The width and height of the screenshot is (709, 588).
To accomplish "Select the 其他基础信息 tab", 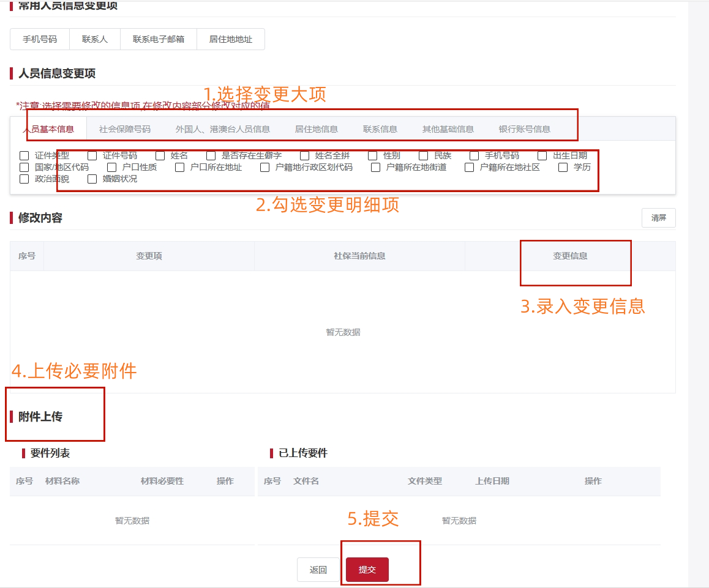I will [448, 129].
